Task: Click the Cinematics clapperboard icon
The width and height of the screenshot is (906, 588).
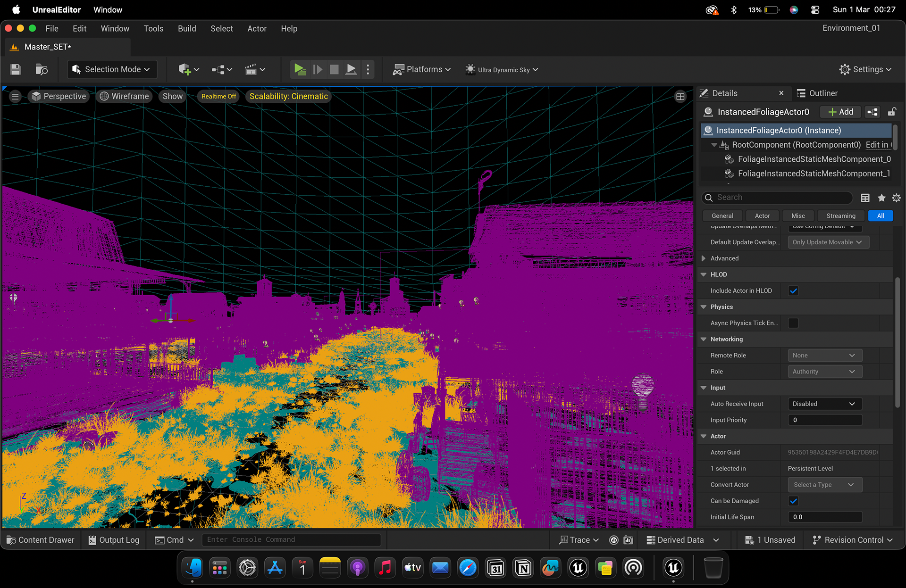Action: 255,70
